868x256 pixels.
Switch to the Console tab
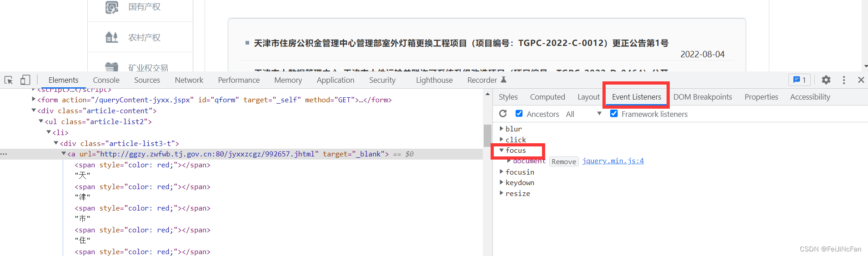tap(106, 80)
